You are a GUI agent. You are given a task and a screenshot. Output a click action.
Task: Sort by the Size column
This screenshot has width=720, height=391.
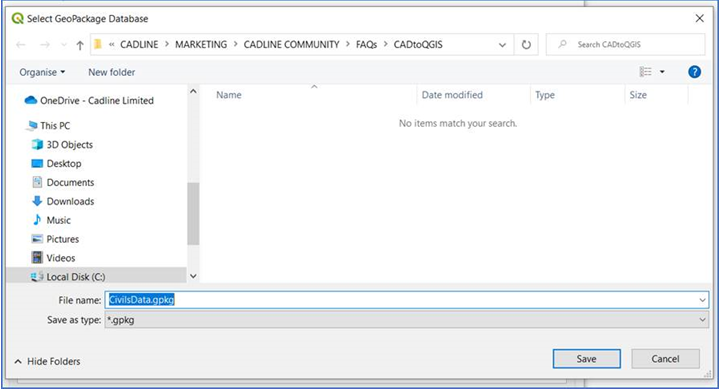[x=638, y=95]
